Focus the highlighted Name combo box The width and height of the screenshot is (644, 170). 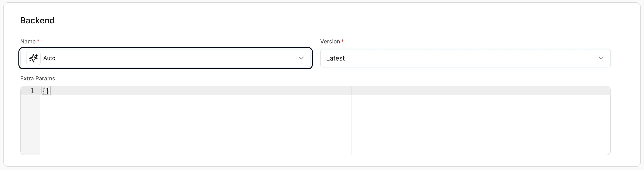165,58
